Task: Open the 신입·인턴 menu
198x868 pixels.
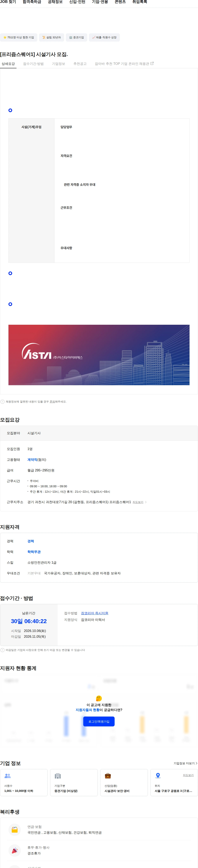Action: point(77,2)
